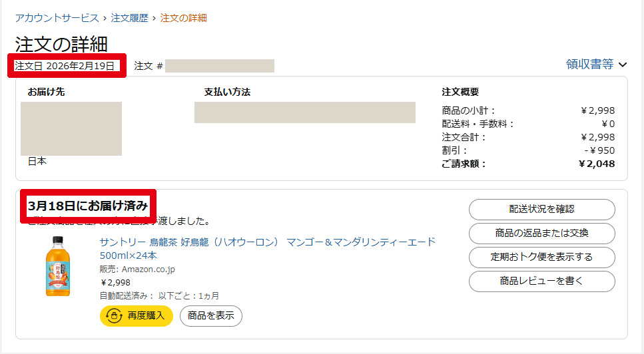Click the circular re-buy cart icon
This screenshot has height=354, width=644.
113,315
